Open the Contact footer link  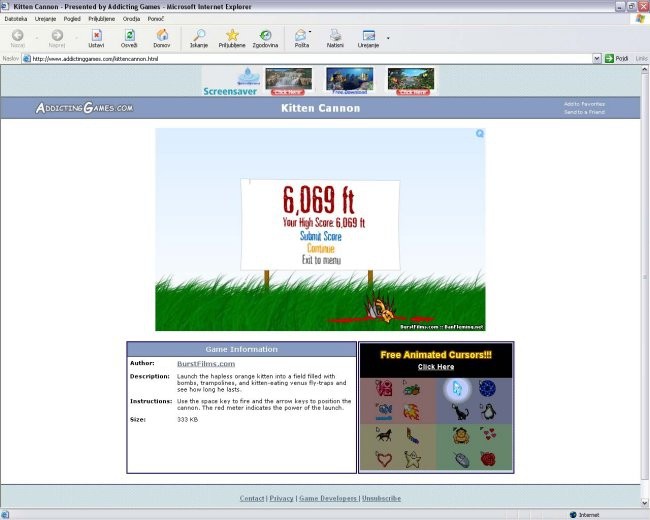pos(252,498)
